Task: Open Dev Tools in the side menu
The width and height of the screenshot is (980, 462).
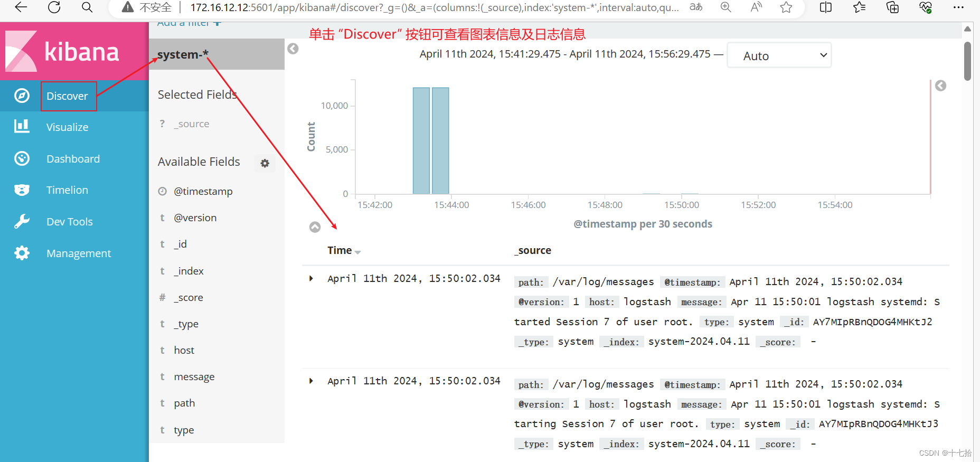Action: point(70,221)
